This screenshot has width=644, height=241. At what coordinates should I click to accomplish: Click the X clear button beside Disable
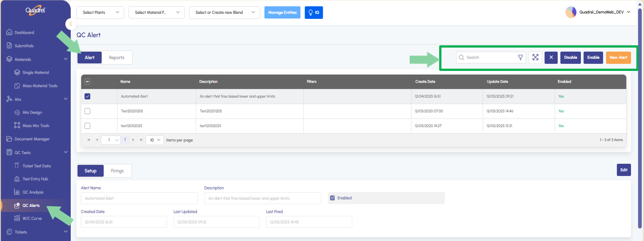coord(551,57)
